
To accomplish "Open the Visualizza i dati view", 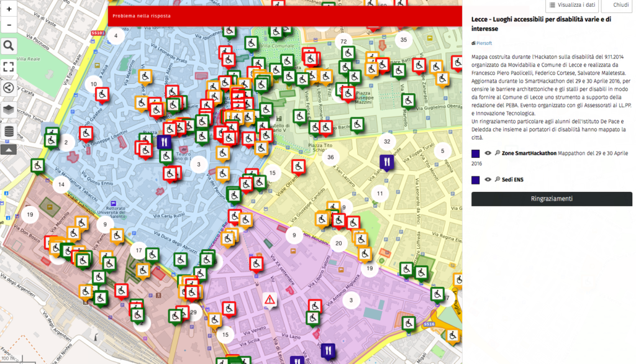I will point(572,5).
